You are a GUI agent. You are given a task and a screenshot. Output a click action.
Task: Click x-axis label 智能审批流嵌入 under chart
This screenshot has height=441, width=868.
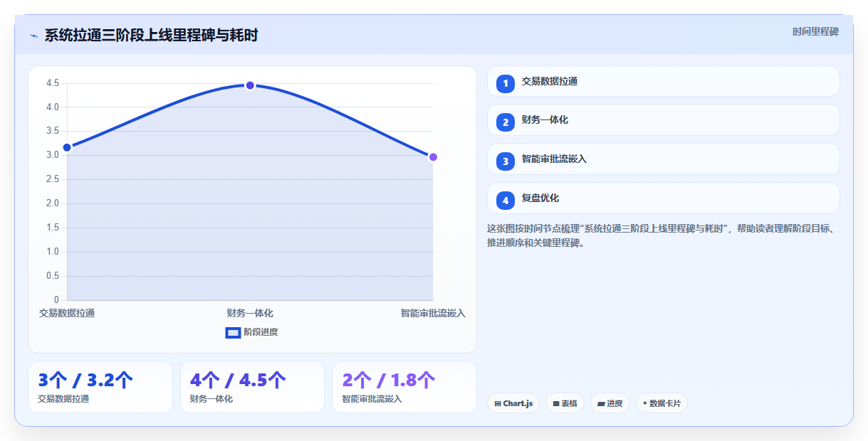coord(433,313)
